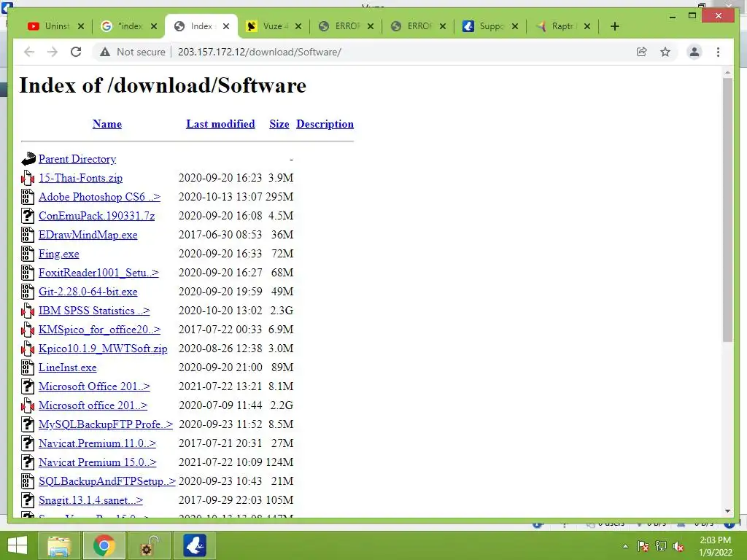Sort listing by Size column
Image resolution: width=747 pixels, height=560 pixels.
click(279, 124)
